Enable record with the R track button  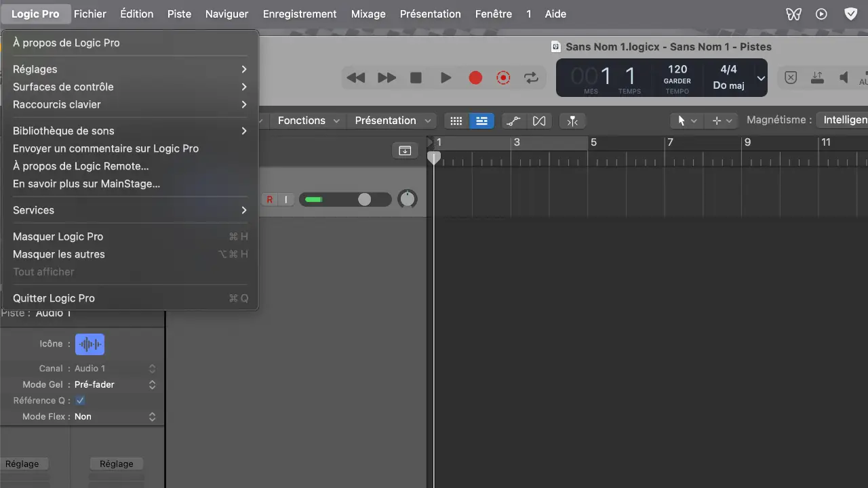coord(270,199)
